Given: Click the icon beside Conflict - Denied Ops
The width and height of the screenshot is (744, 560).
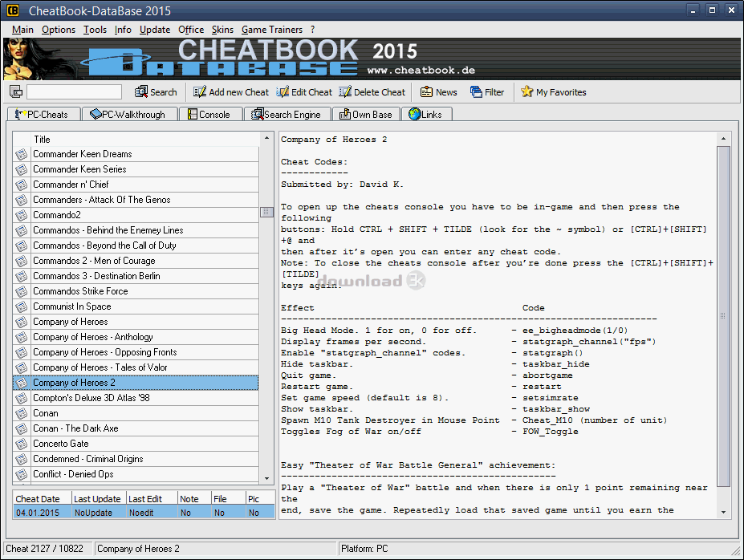Looking at the screenshot, I should pos(22,474).
